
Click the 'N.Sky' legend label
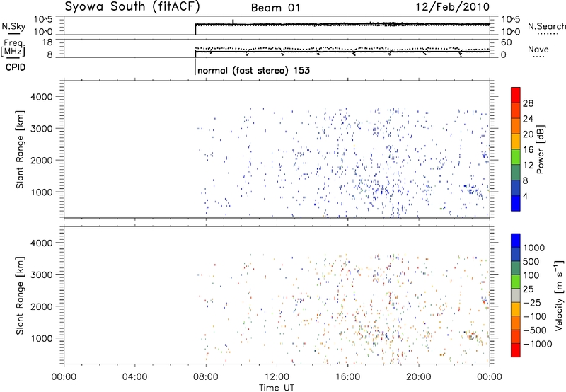13,26
